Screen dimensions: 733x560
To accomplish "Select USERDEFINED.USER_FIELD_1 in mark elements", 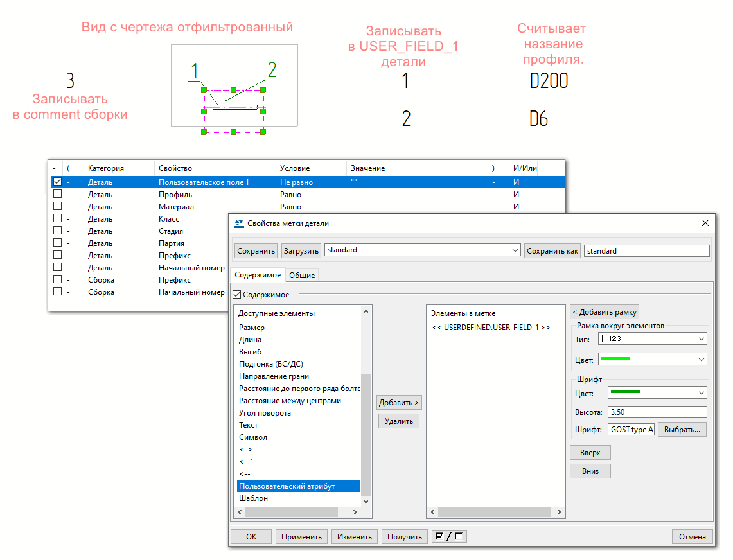I will pyautogui.click(x=491, y=328).
